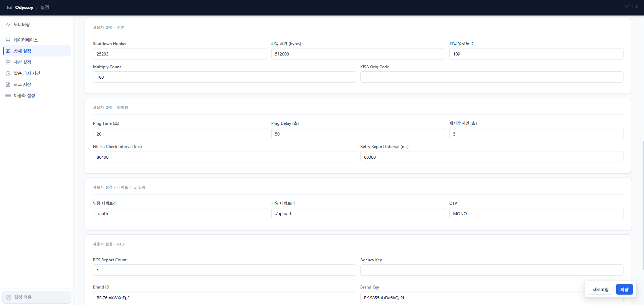Click the '파일 디렉토리' label

coord(283,203)
